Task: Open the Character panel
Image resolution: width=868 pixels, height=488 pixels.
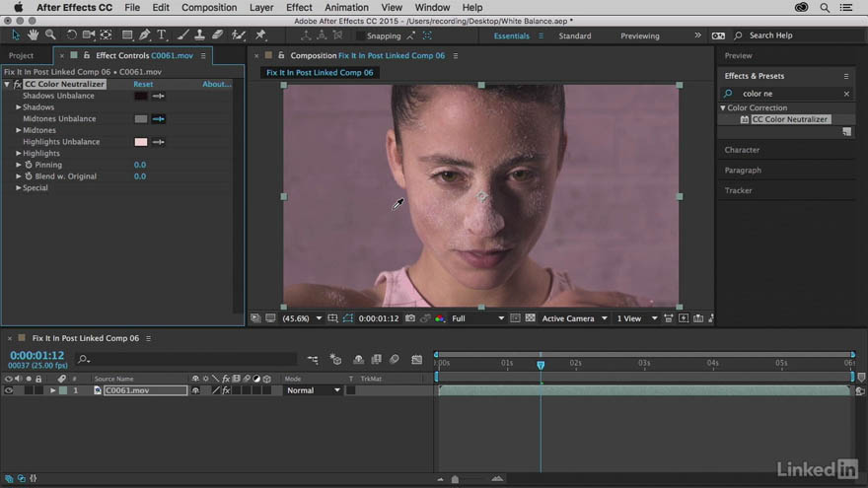Action: [x=742, y=150]
